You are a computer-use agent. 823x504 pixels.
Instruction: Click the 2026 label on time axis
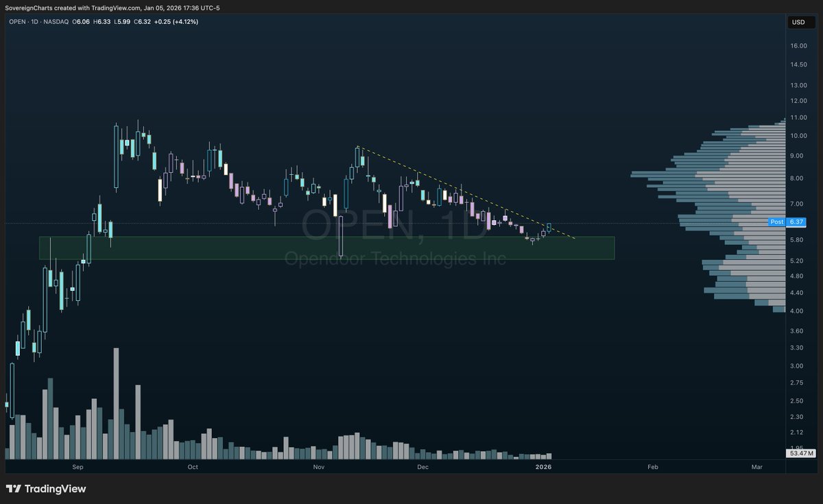[543, 467]
